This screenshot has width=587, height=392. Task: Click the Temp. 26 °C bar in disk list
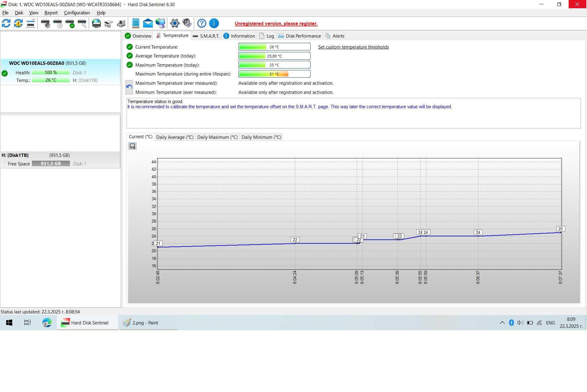click(x=51, y=80)
